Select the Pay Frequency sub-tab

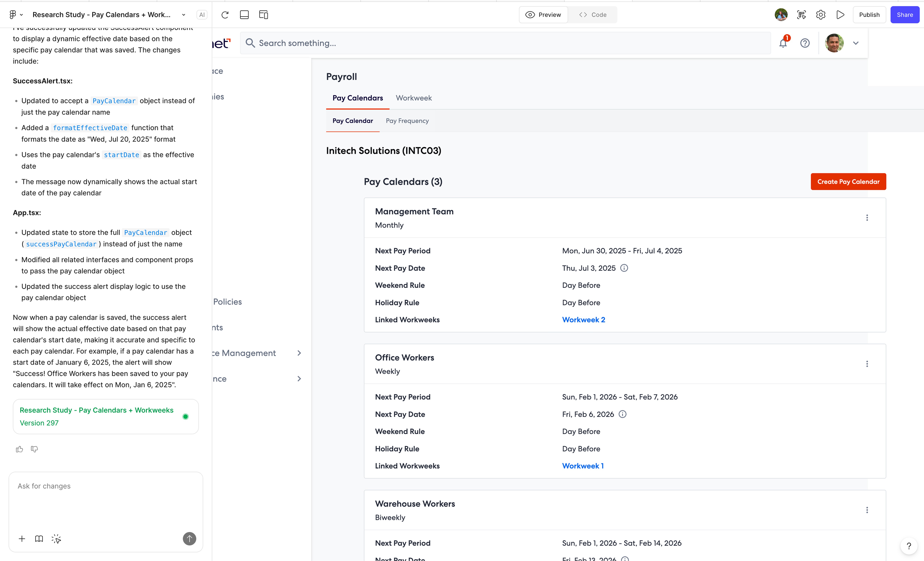click(x=407, y=121)
